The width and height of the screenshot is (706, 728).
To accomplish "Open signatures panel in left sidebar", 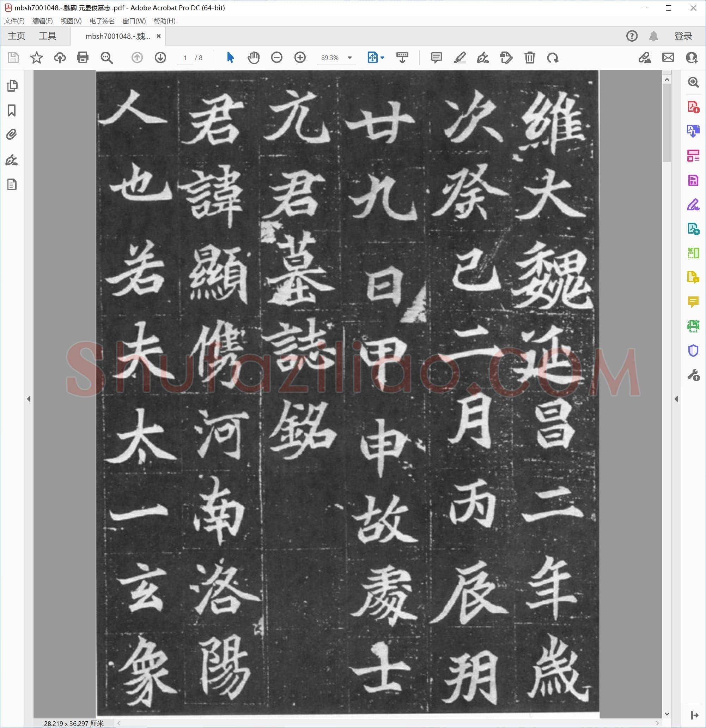I will 12,160.
